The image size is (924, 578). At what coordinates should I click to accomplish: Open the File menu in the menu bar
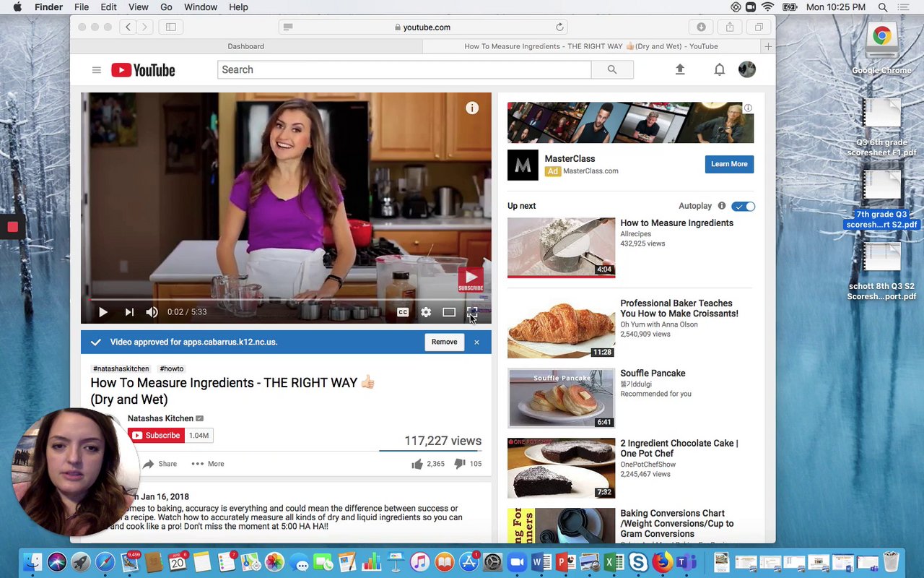[x=82, y=7]
